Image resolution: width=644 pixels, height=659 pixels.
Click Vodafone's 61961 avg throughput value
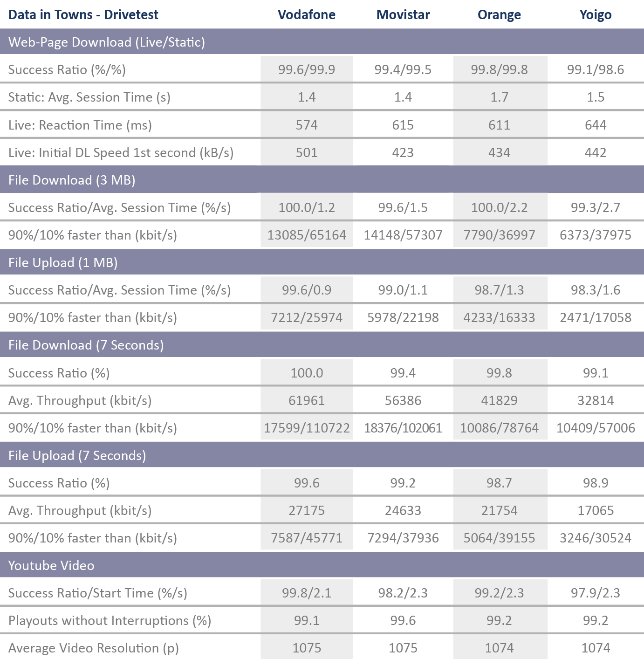click(x=307, y=400)
